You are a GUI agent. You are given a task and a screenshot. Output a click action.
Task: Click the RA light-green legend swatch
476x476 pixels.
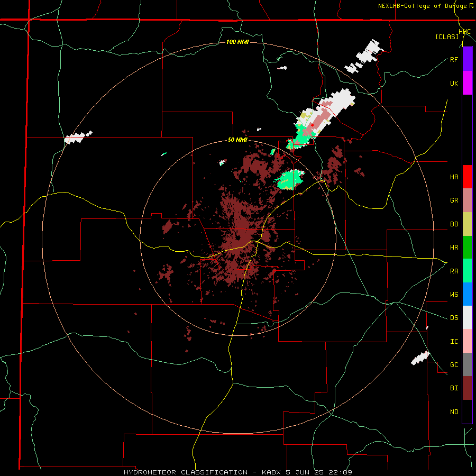coord(467,271)
